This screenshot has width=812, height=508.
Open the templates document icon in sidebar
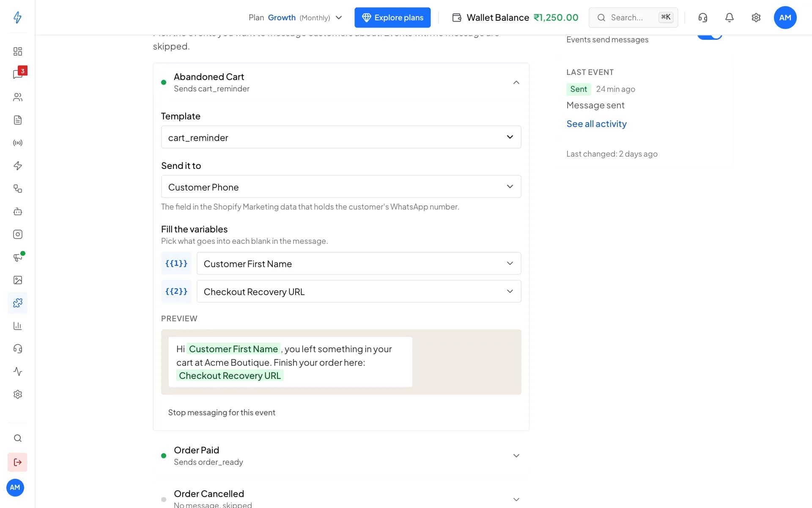17,120
